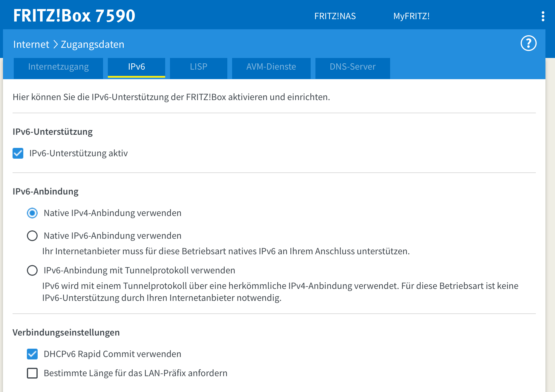Viewport: 555px width, 392px height.
Task: Click the IPv6-Unterstützung heading
Action: click(53, 132)
